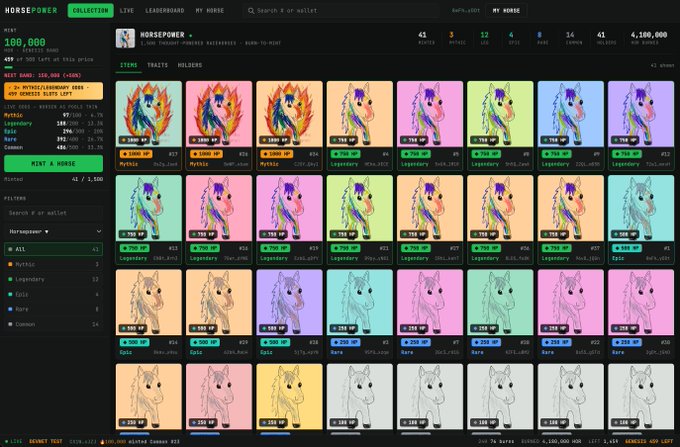
Task: Open Legendary horse #16 pink thumbnail
Action: pyautogui.click(x=219, y=208)
